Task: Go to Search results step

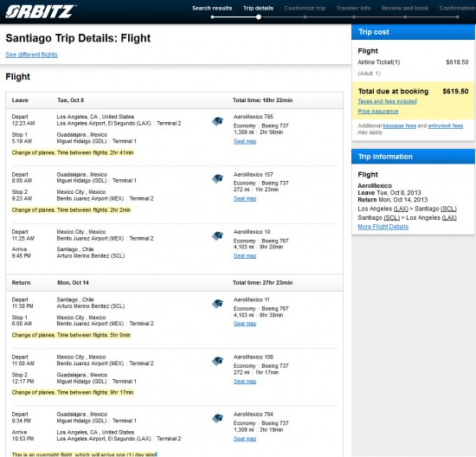Action: (212, 8)
